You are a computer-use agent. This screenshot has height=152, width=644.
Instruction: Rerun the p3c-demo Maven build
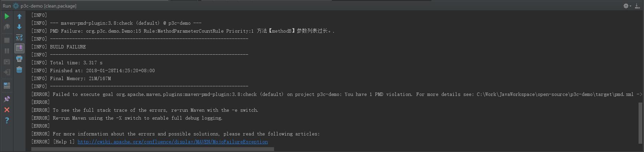(x=7, y=16)
